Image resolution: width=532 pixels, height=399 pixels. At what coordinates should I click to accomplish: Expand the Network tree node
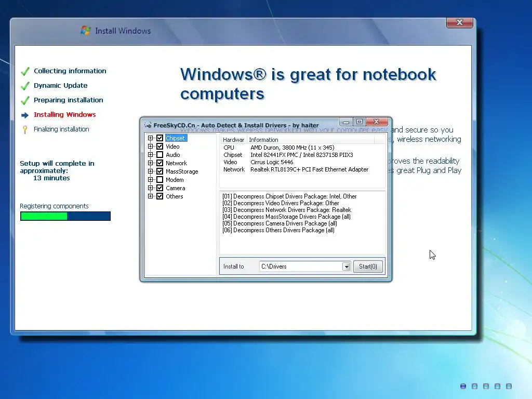(150, 163)
